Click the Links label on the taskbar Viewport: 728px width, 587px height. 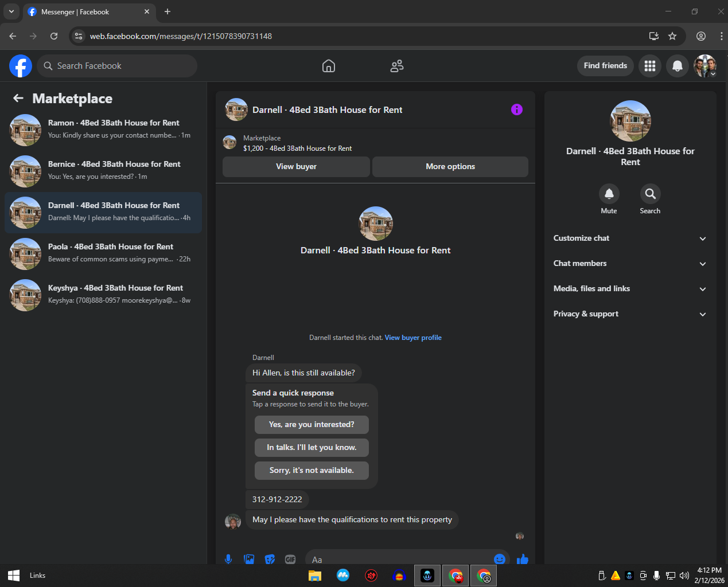tap(37, 576)
